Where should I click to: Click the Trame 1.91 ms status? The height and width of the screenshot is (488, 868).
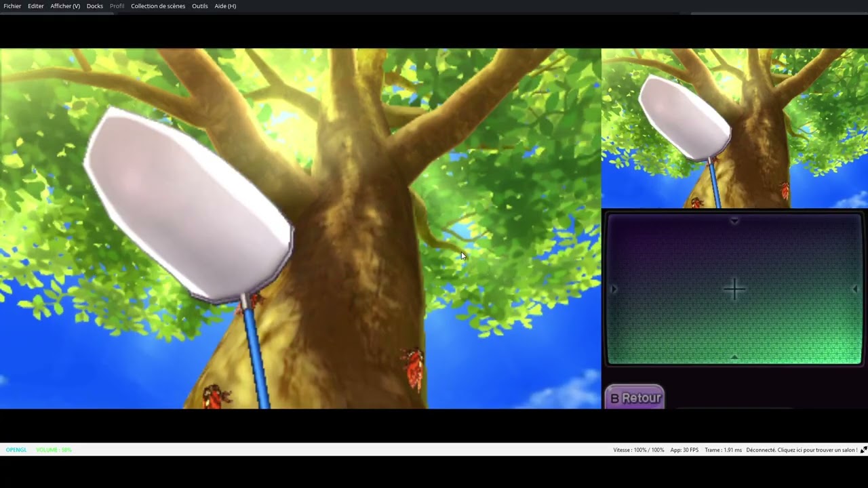(723, 450)
